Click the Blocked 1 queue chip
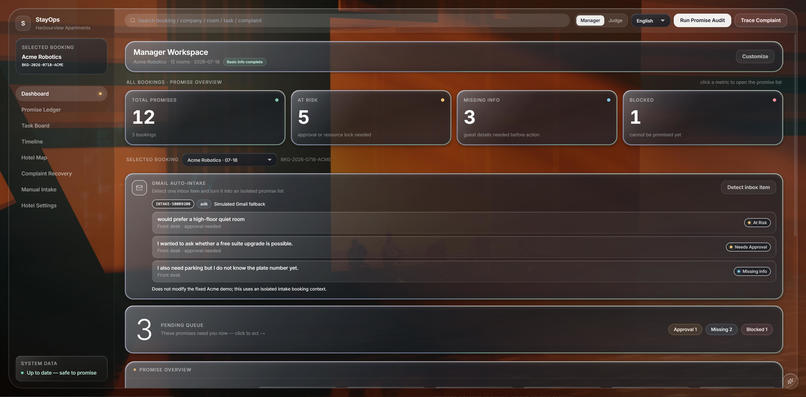Screen dimensions: 806x397 (x=757, y=329)
